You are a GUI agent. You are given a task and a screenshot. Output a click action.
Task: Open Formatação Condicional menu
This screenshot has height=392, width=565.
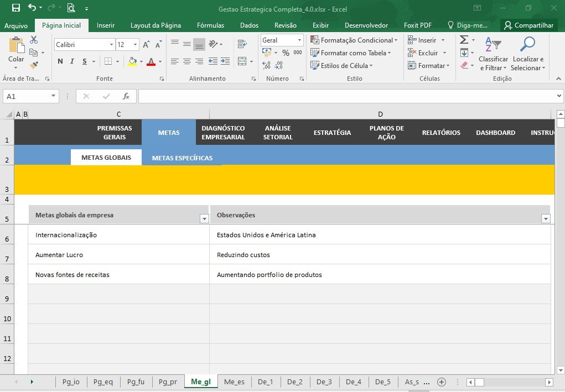tap(354, 40)
